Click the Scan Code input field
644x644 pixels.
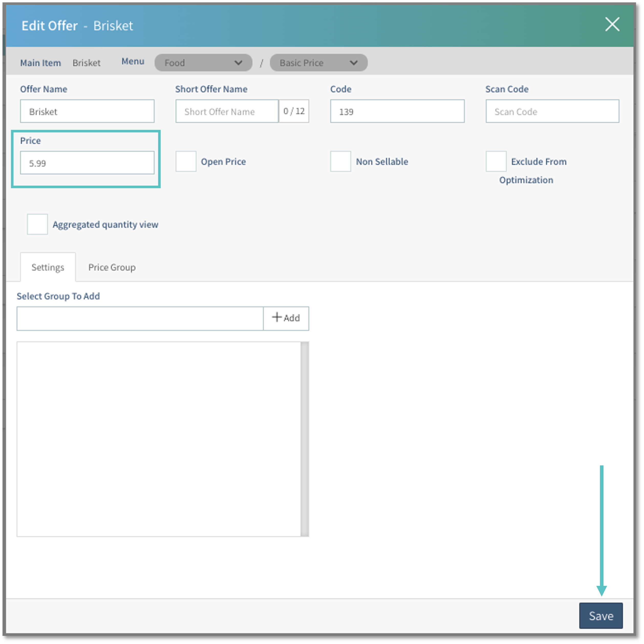click(x=552, y=111)
